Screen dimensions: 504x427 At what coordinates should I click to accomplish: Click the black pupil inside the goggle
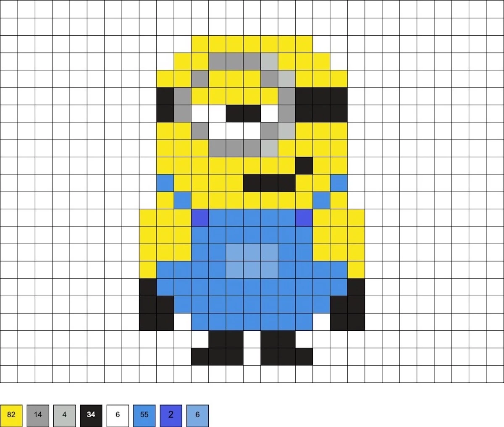pos(243,113)
